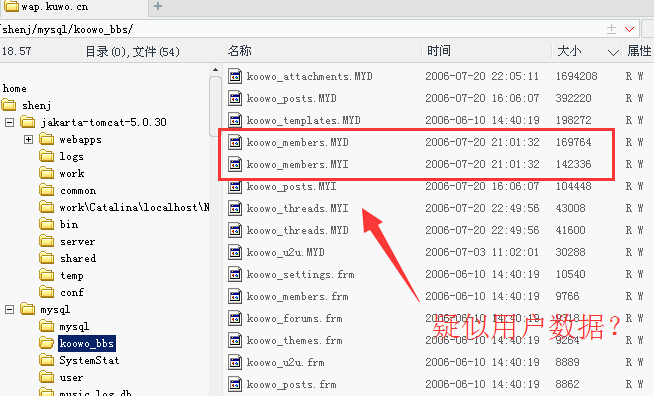Screen dimensions: 654x396
Task: Select koowo_u2u.MYD file icon
Action: [x=235, y=252]
